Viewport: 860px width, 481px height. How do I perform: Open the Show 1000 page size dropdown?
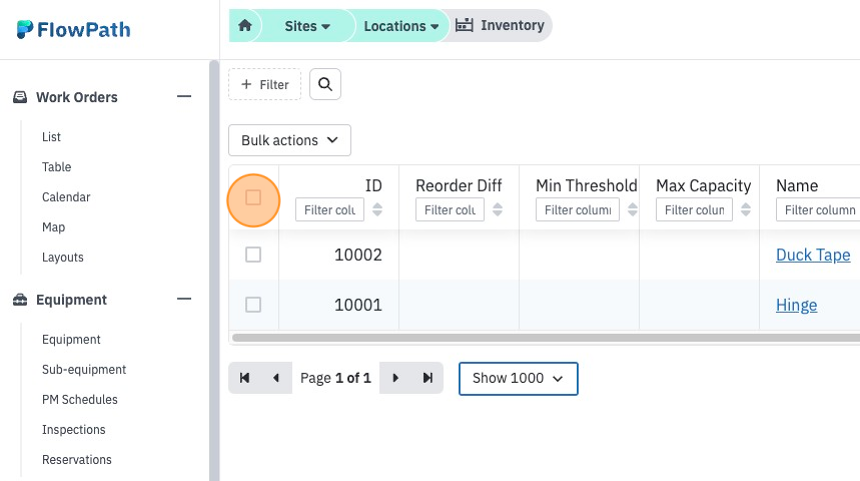pyautogui.click(x=518, y=378)
